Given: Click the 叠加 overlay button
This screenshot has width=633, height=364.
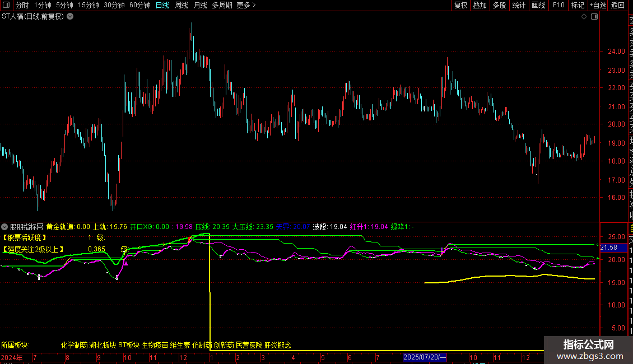Looking at the screenshot, I should coord(480,5).
